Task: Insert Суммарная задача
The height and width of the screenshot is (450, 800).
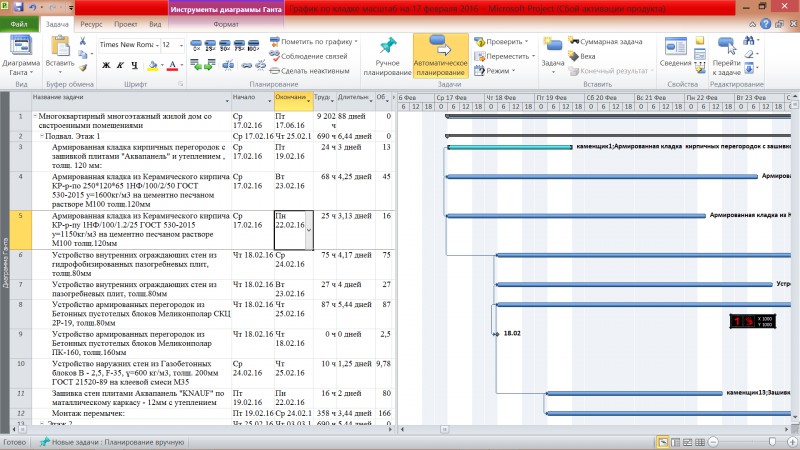Action: pyautogui.click(x=605, y=41)
